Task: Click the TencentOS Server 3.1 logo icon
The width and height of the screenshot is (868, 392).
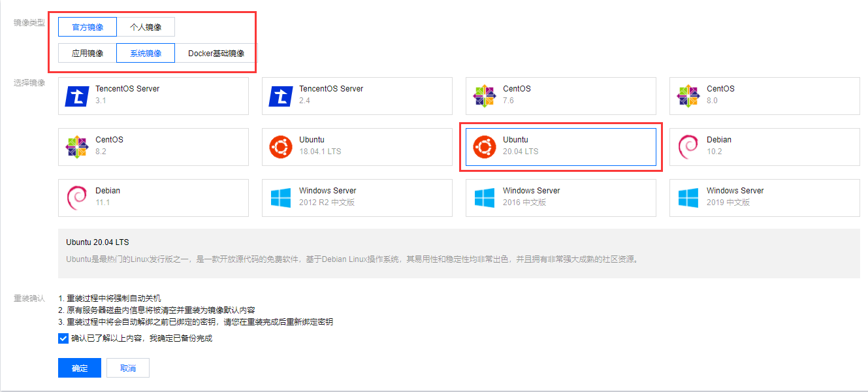Action: tap(76, 96)
